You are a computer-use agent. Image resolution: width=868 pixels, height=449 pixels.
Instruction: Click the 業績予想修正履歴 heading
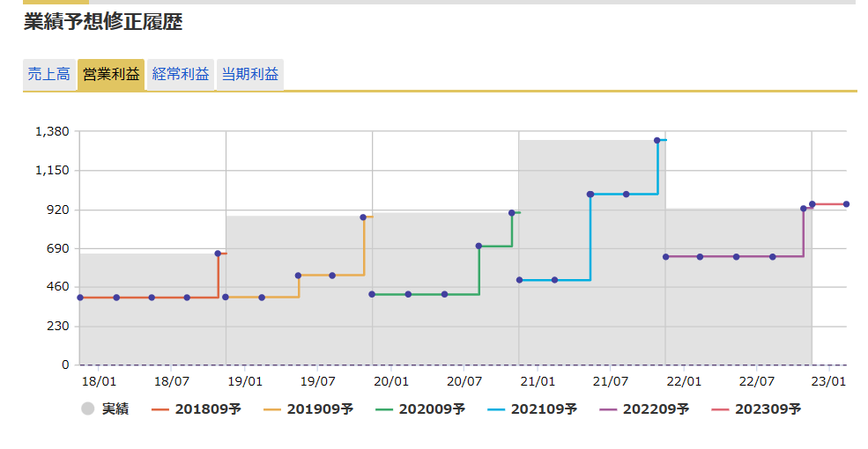point(103,22)
